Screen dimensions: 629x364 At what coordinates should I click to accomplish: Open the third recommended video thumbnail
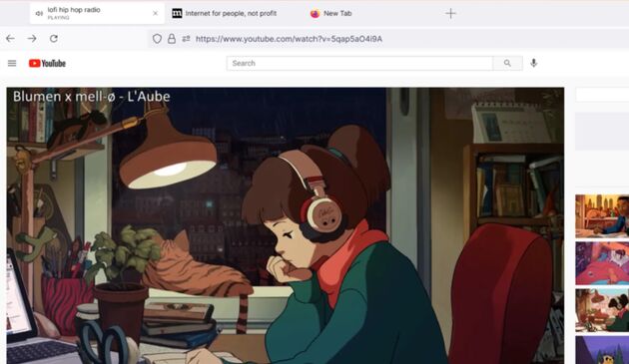click(602, 310)
